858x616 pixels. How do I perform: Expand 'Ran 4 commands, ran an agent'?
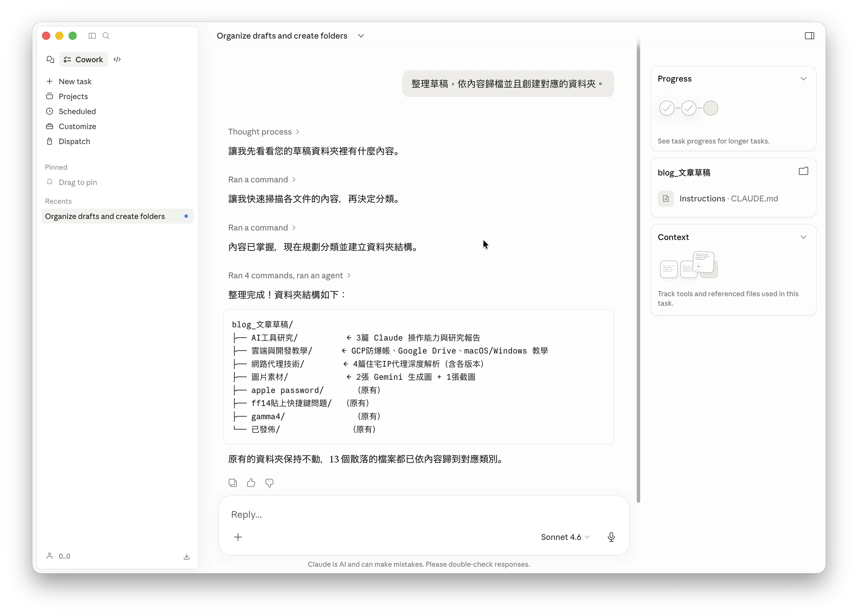289,275
